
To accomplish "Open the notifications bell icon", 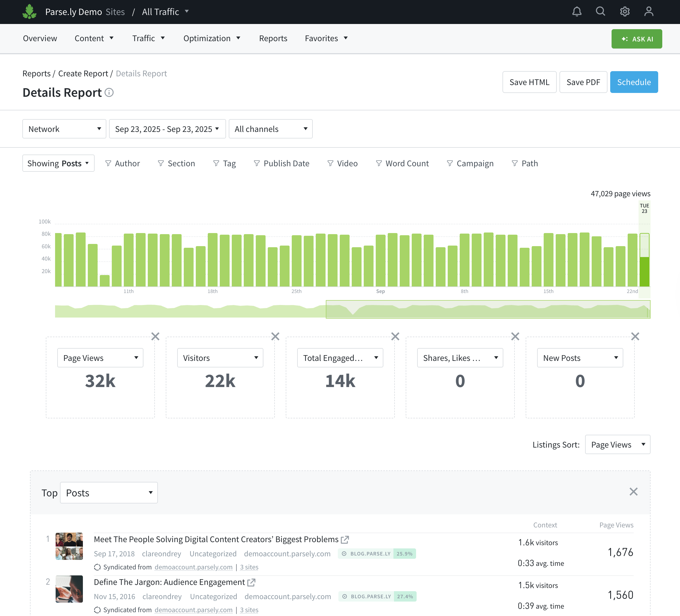I will point(577,12).
